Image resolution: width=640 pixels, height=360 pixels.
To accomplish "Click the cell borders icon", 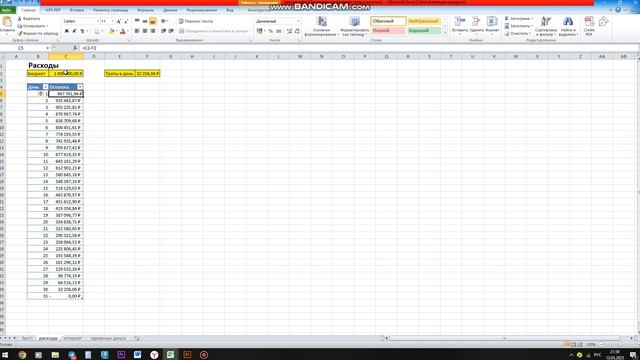I will pos(97,31).
